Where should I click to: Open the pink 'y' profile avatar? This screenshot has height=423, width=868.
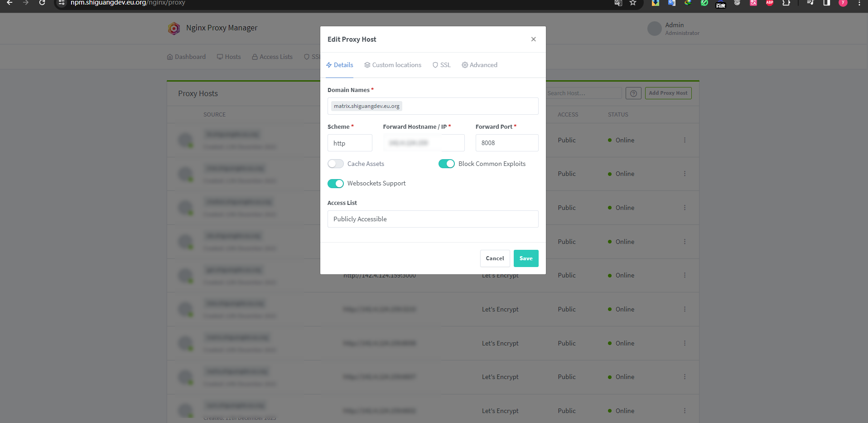click(x=843, y=3)
